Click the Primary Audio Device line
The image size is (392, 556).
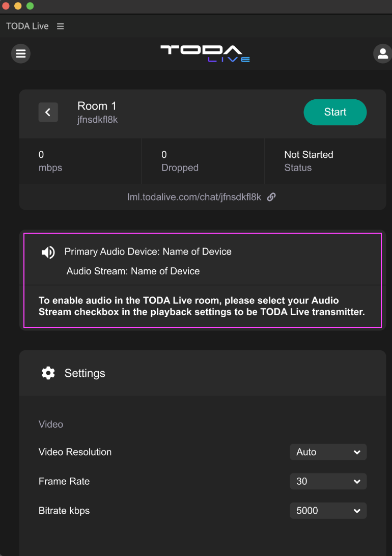tap(148, 252)
